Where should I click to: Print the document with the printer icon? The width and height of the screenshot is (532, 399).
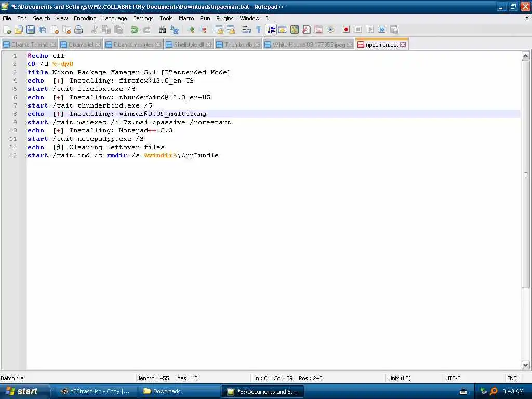[78, 30]
